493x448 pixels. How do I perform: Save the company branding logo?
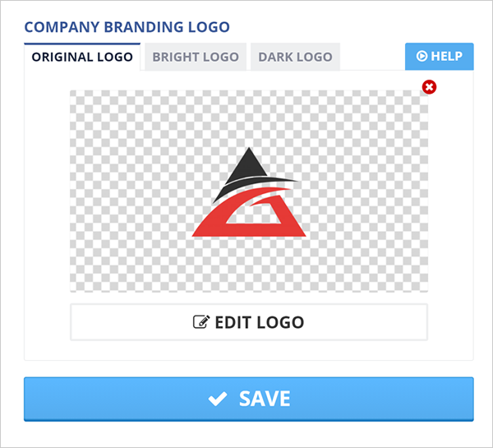(249, 399)
